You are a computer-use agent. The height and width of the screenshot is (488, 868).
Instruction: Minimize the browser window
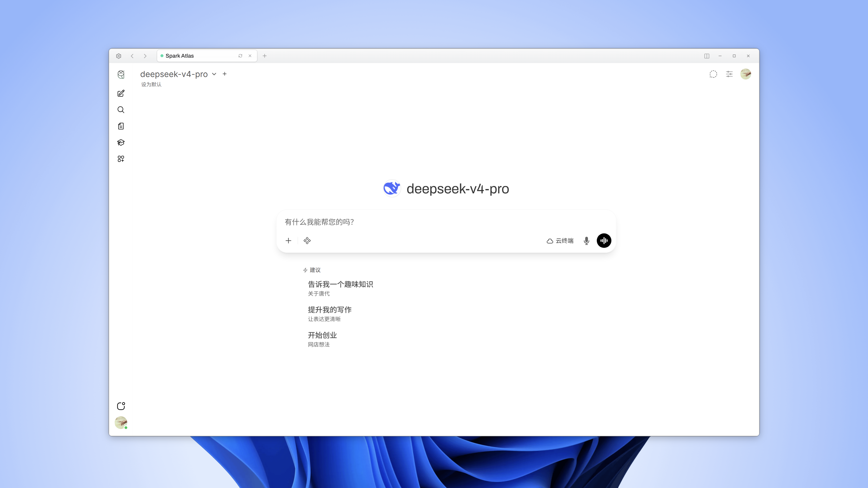point(720,56)
